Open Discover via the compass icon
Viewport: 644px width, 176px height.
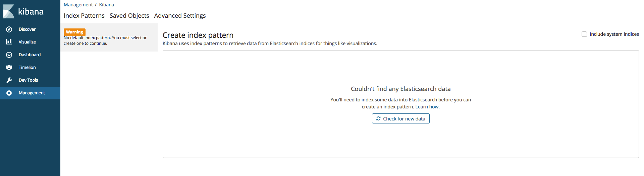click(x=9, y=29)
